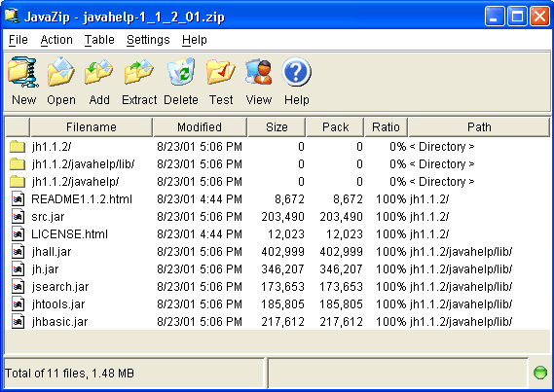Select the folder icon for jh1.1.2/javahelp/
The width and height of the screenshot is (554, 392).
(x=18, y=182)
